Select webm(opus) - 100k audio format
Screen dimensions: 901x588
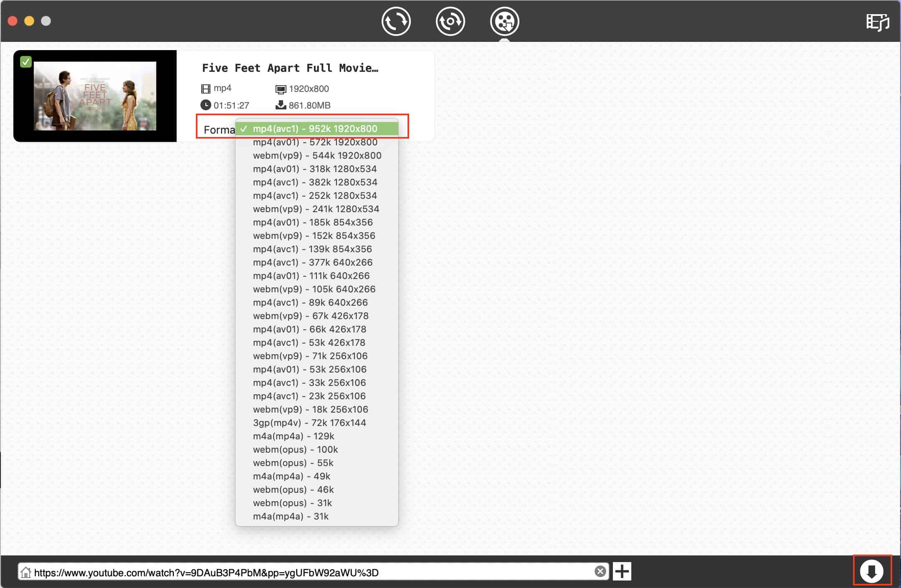tap(295, 449)
